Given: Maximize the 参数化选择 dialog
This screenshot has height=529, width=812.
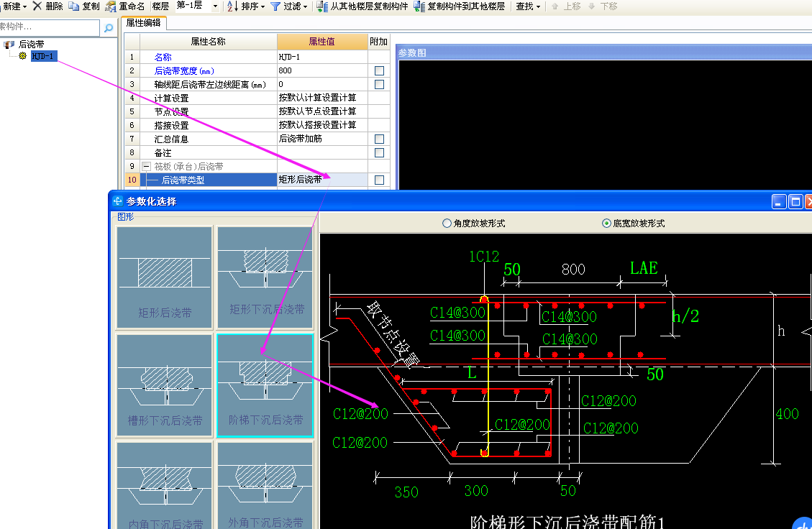Looking at the screenshot, I should click(795, 202).
